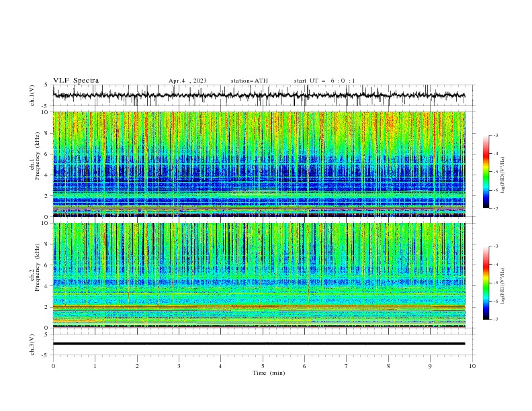This screenshot has width=532, height=411.
Task: Click the ch.3 flat black voltage trace
Action: [259, 344]
